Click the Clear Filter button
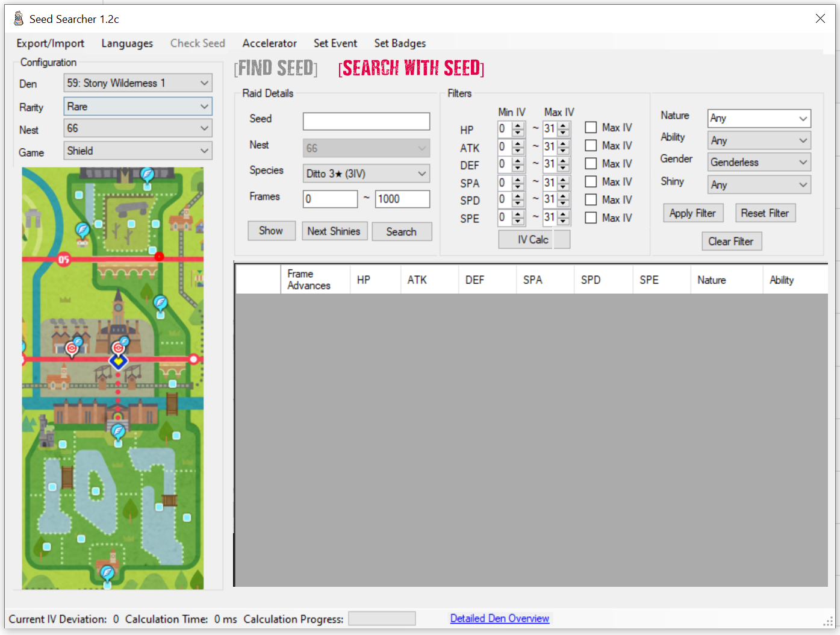840x635 pixels. [x=731, y=242]
